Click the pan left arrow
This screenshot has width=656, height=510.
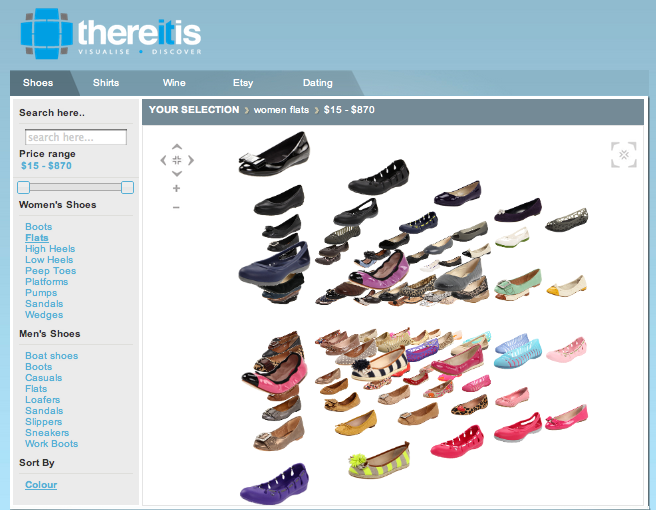(163, 160)
